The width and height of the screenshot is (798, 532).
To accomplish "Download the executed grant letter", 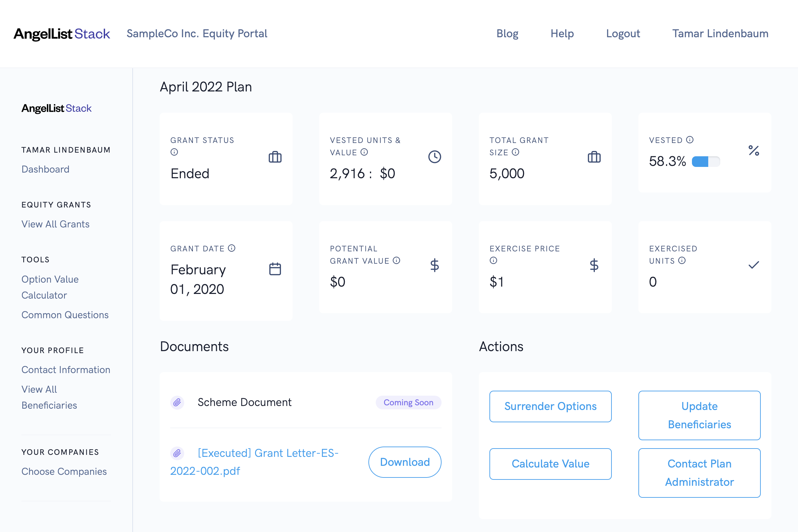I will tap(405, 462).
